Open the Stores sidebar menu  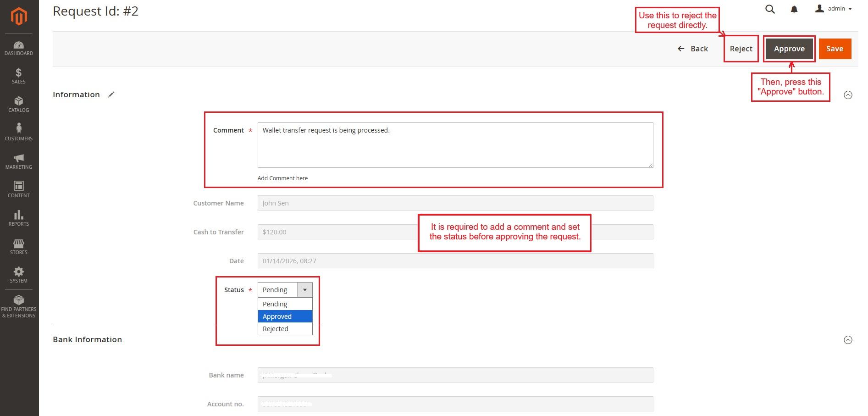pyautogui.click(x=19, y=247)
